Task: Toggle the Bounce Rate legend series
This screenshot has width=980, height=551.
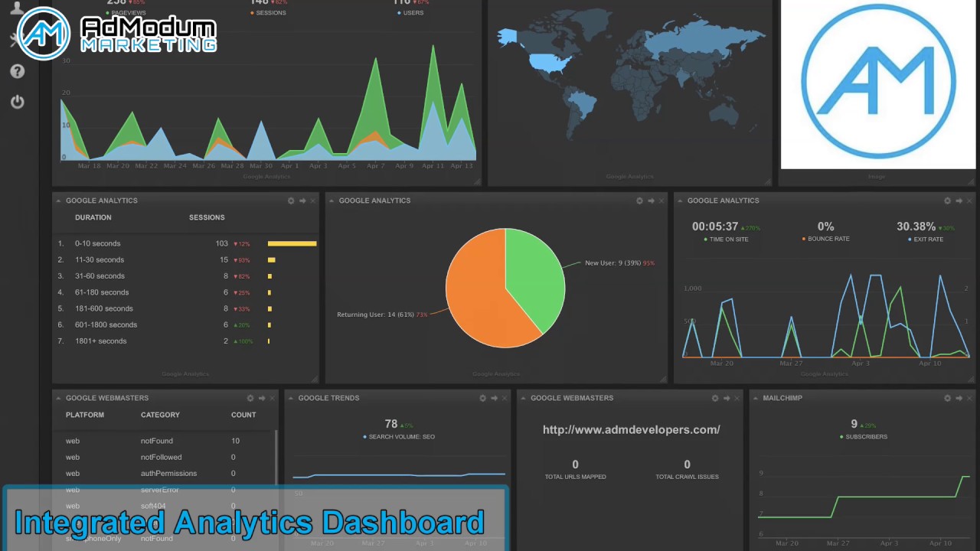Action: coord(825,239)
